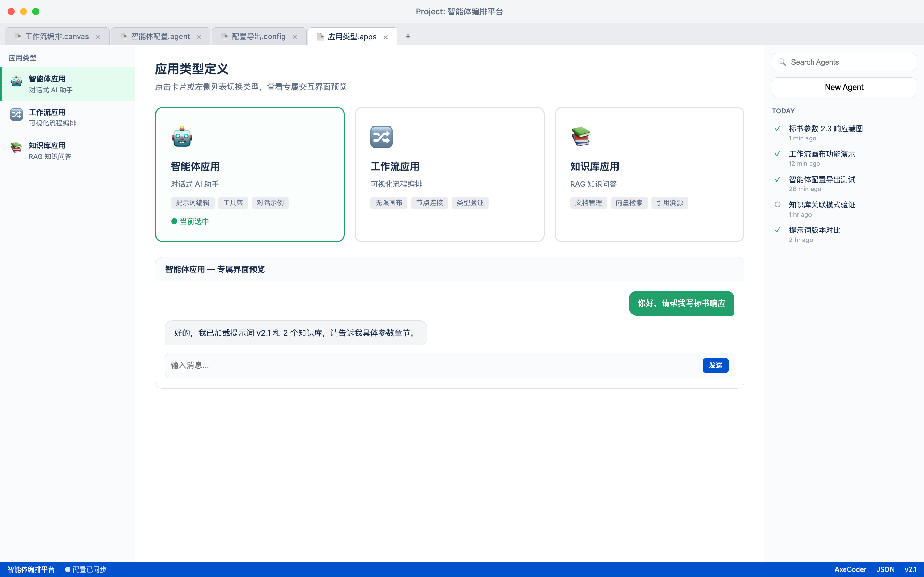The width and height of the screenshot is (924, 577).
Task: Click checkmark beside 智能体配置导出测试
Action: pos(777,179)
